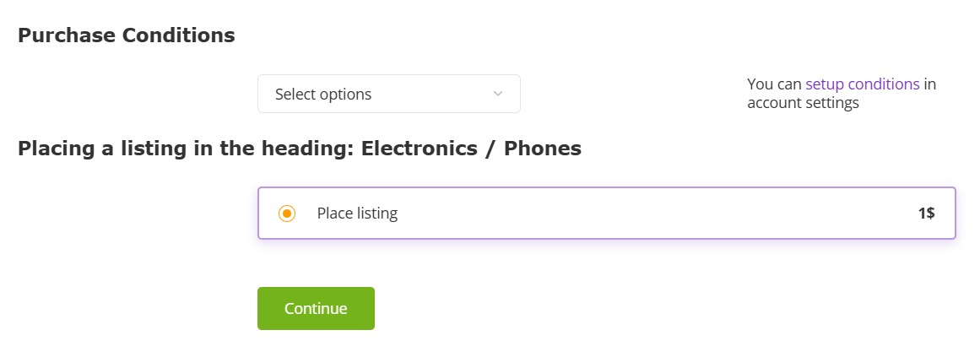Screen dimensions: 980x357
Task: Click the Purchase Conditions heading
Action: 127,35
